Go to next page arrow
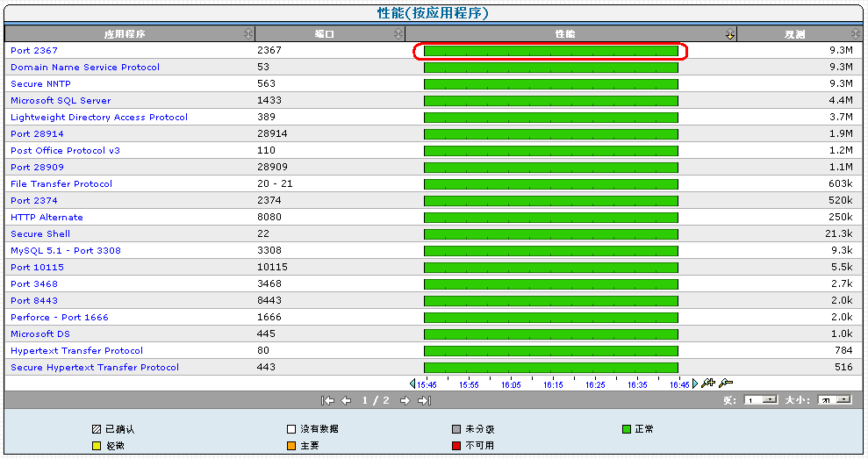868x459 pixels. pos(405,400)
